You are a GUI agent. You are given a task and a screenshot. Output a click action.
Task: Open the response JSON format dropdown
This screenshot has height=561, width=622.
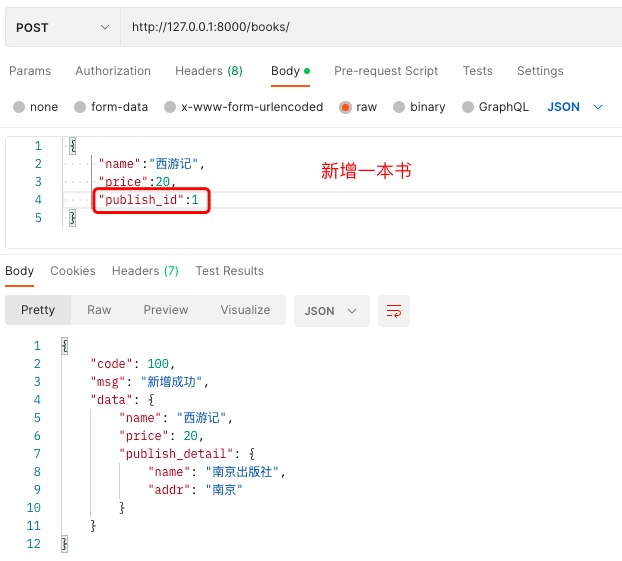pos(331,311)
